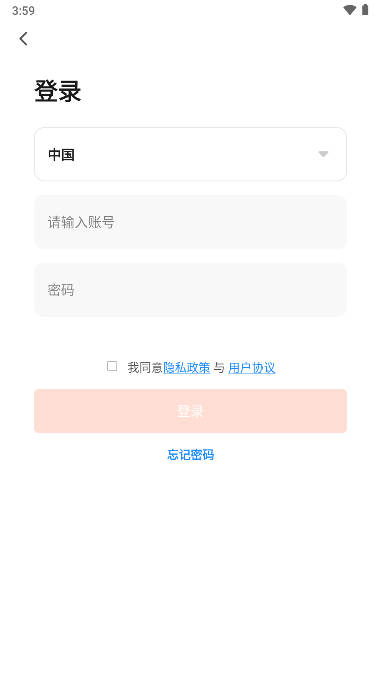
Task: Click the 忘记密码 forgot password link
Action: point(191,455)
